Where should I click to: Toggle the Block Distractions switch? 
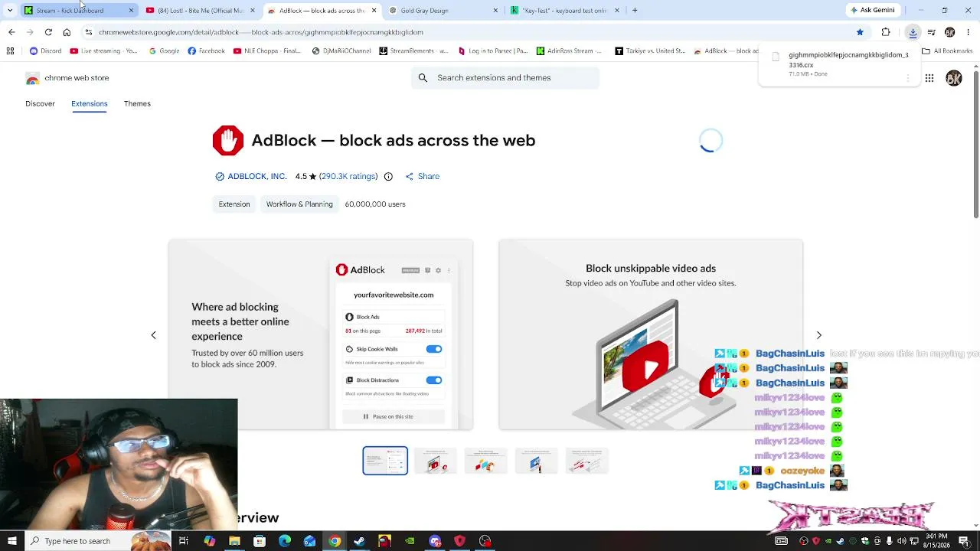coord(434,380)
